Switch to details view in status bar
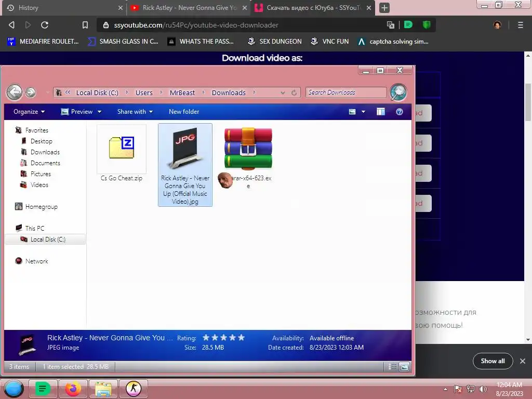532x399 pixels. tap(393, 366)
